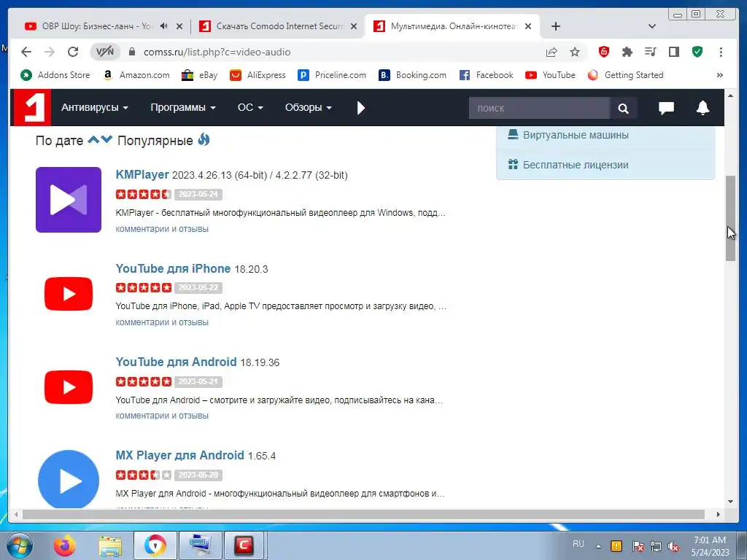This screenshot has height=560, width=747.
Task: Open Priceline.com bookmark
Action: click(332, 75)
